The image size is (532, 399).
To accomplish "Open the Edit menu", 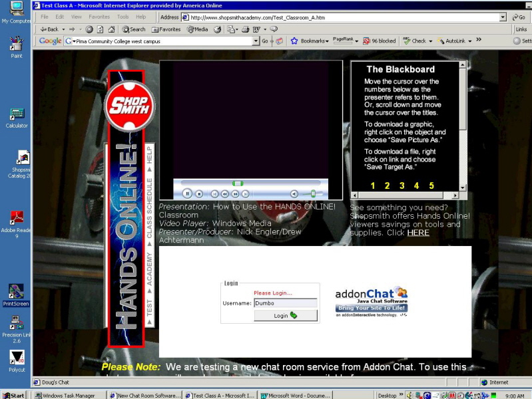I will pyautogui.click(x=60, y=17).
